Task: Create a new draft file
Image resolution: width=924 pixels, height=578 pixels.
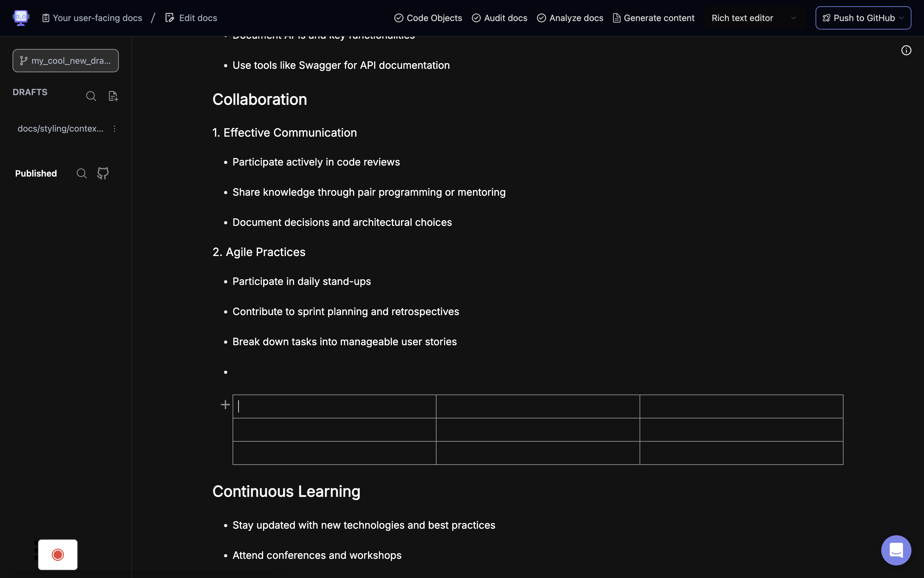Action: point(113,96)
